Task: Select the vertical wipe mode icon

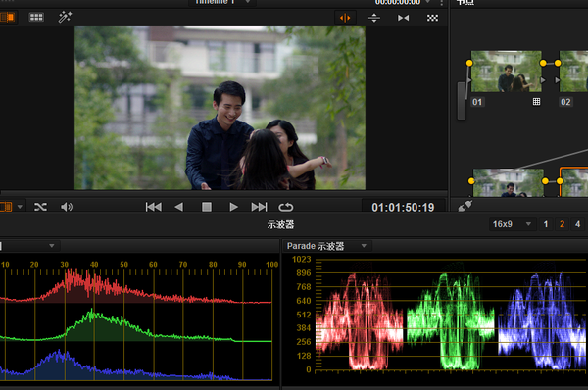Action: click(x=374, y=18)
